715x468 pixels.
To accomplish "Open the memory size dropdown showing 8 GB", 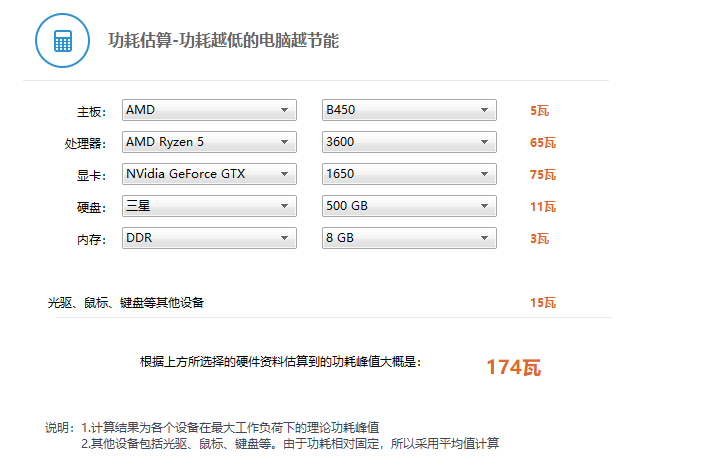I will pyautogui.click(x=409, y=238).
